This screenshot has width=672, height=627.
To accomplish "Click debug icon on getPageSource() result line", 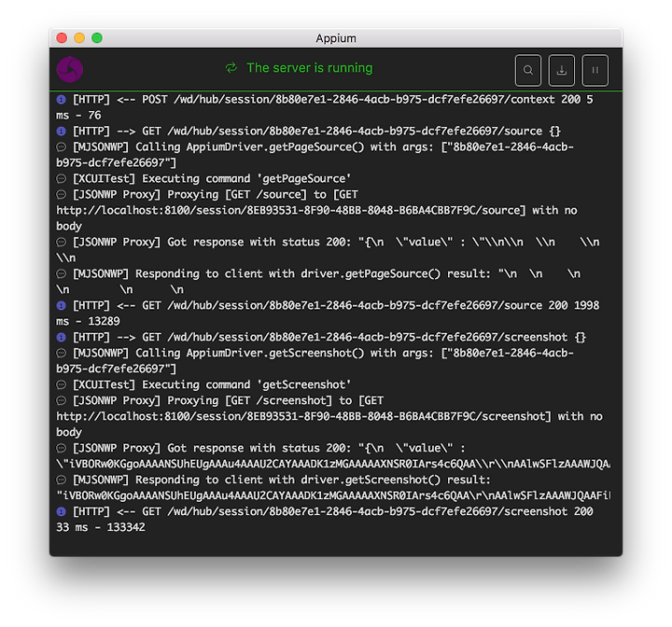I will pos(62,274).
